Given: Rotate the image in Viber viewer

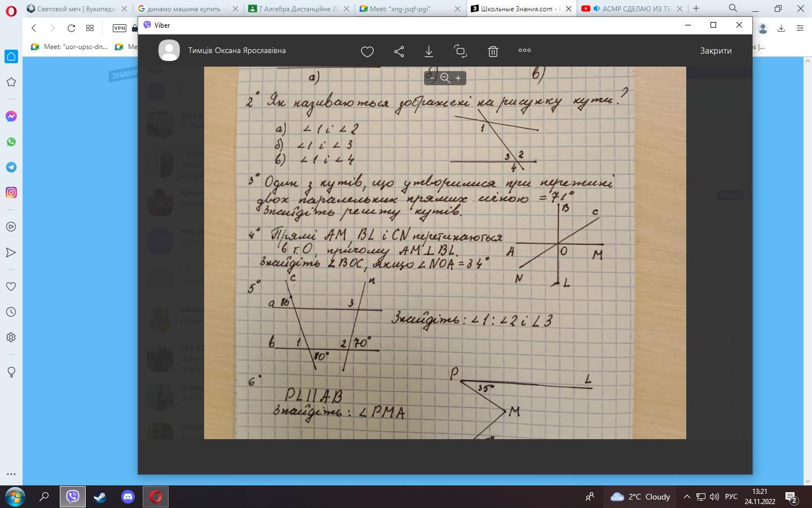Looking at the screenshot, I should [461, 51].
